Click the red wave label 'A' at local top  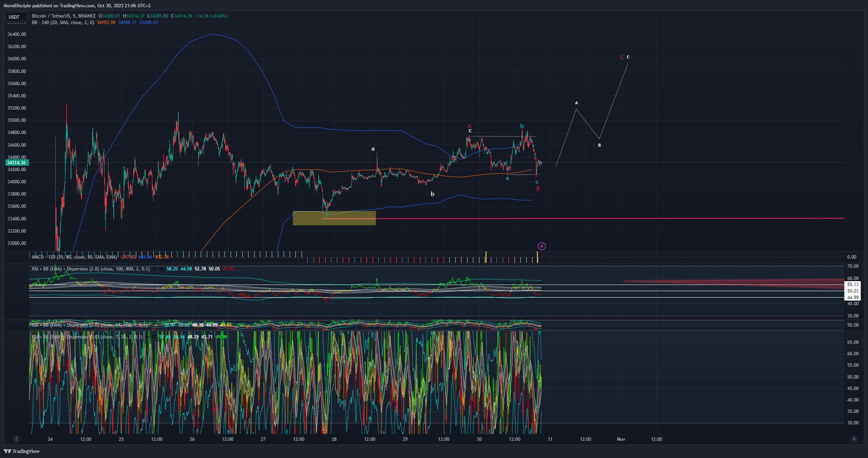point(469,126)
